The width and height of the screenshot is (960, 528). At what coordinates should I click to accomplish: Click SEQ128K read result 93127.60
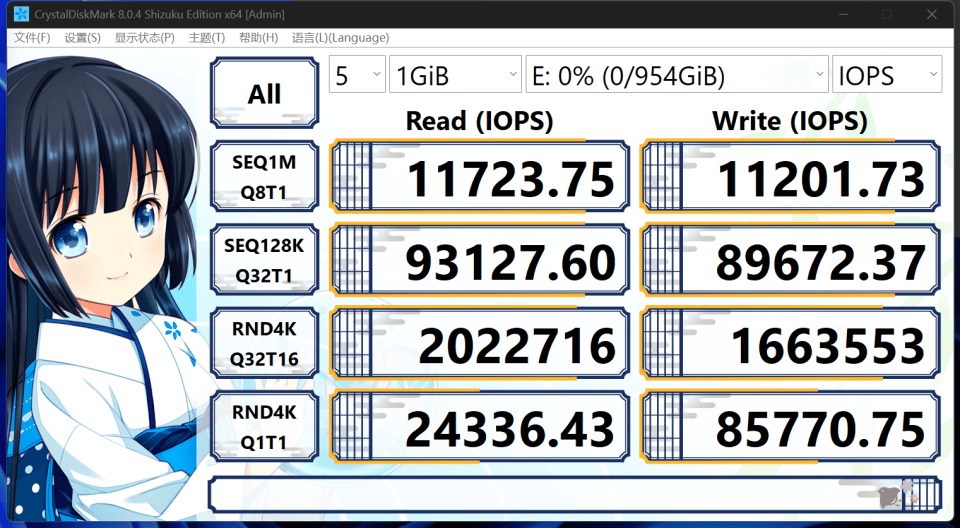479,260
